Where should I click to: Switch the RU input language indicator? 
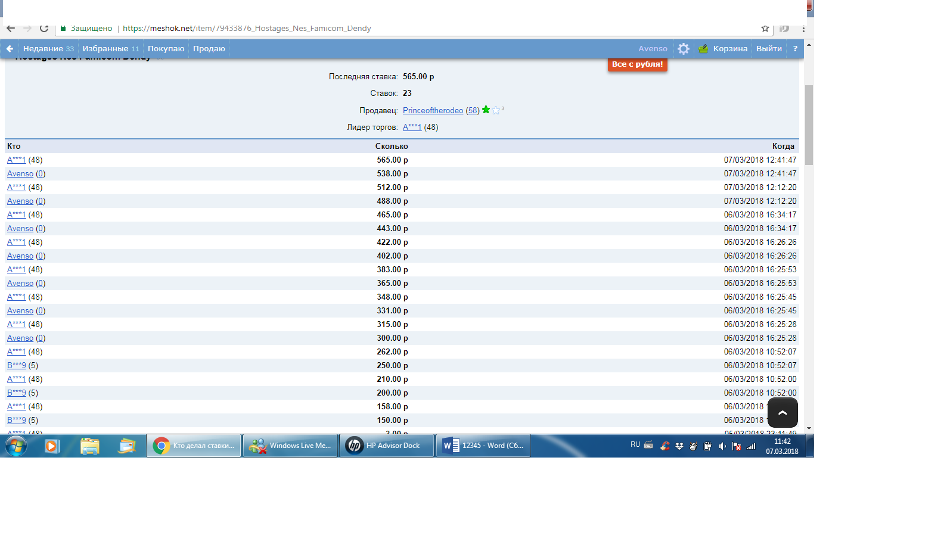[x=635, y=445]
